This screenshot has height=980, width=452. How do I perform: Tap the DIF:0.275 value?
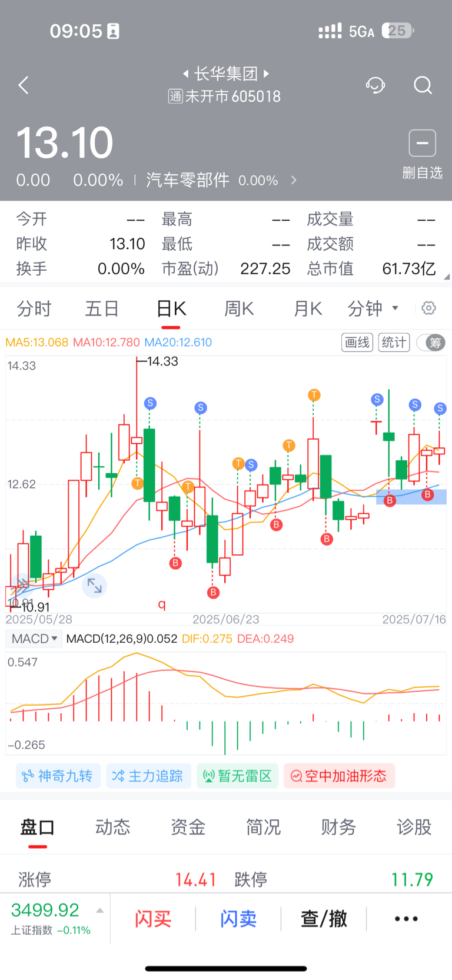click(207, 639)
